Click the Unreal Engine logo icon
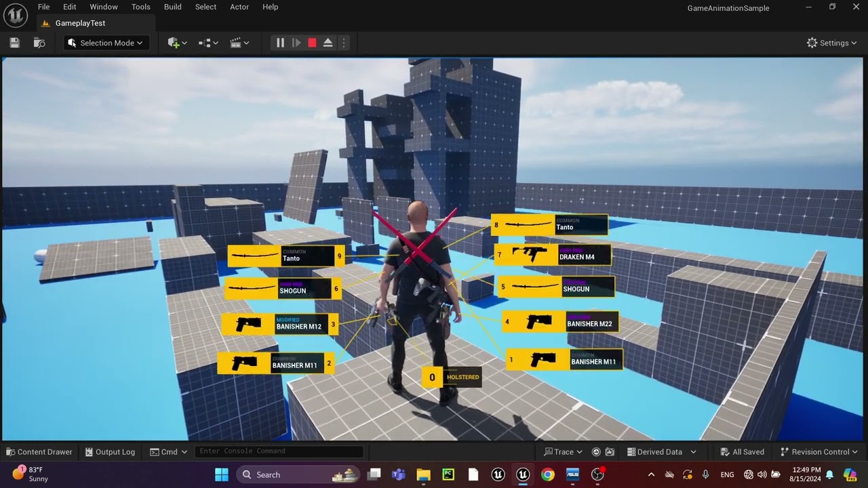Viewport: 868px width, 488px height. [15, 14]
